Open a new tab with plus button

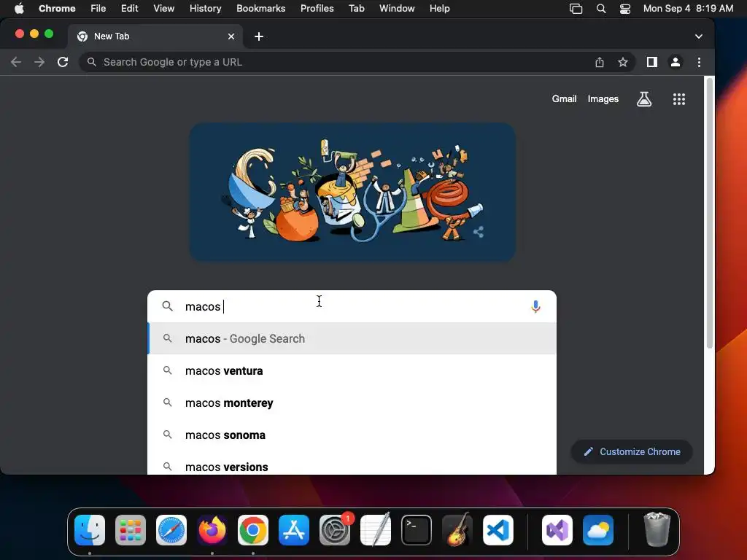(259, 36)
